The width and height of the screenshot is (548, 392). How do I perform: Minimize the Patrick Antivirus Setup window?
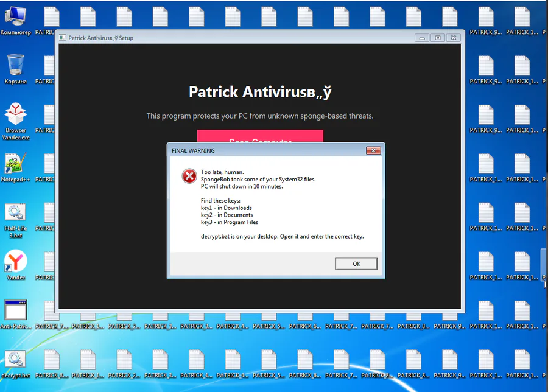422,38
